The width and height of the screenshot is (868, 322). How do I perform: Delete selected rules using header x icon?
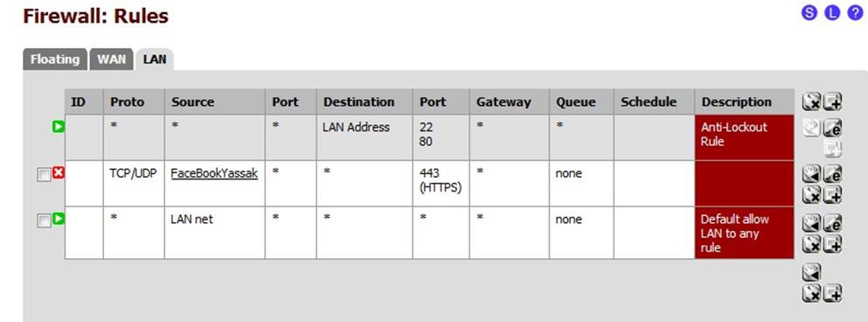pos(811,101)
